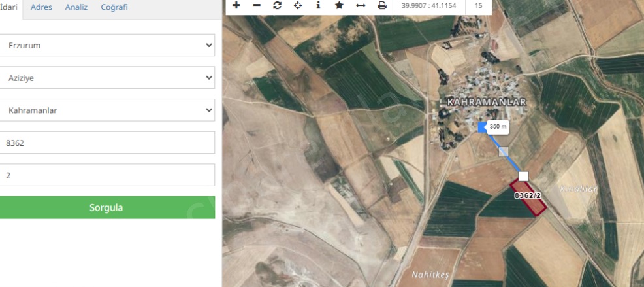The width and height of the screenshot is (644, 287).
Task: Open the info query tool
Action: [x=318, y=5]
